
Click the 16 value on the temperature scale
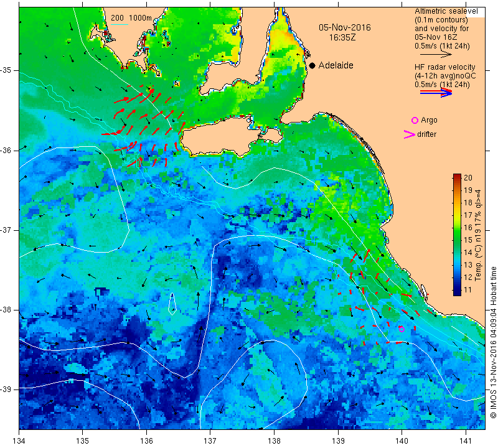(468, 227)
